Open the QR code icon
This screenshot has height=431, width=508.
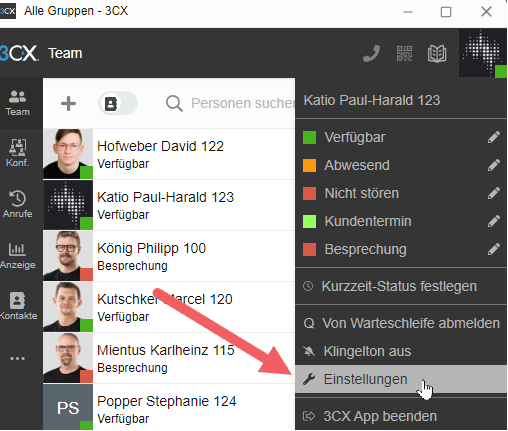point(404,53)
